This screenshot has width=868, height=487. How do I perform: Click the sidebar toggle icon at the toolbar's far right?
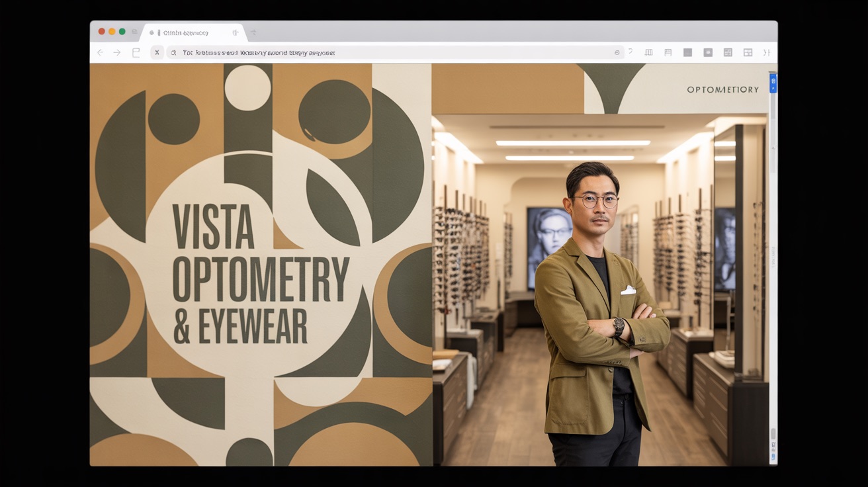767,52
